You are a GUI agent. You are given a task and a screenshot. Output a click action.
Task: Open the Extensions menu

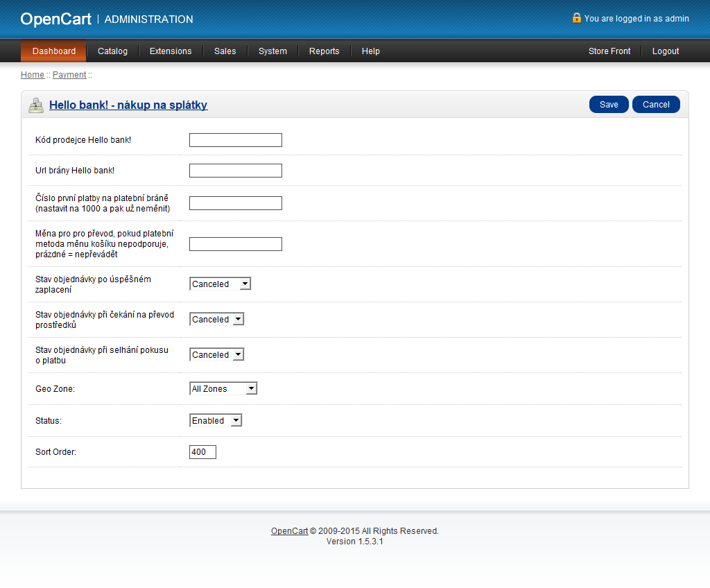point(171,51)
